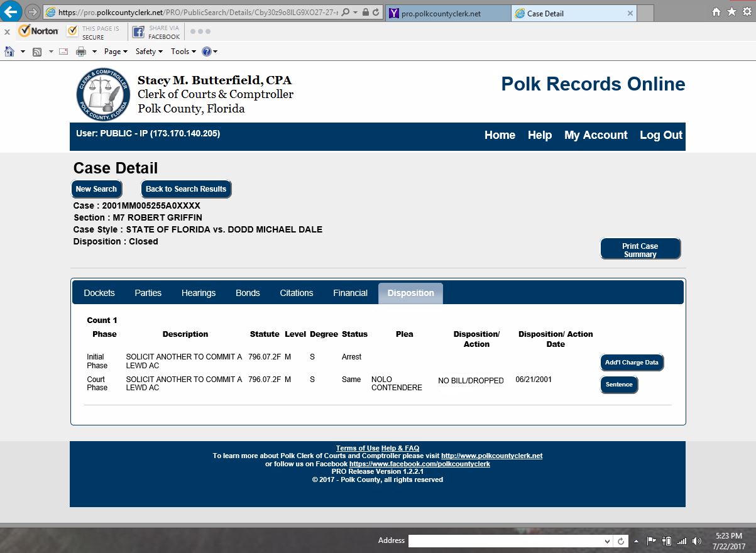Switch to the Bonds tab
Screen dimensions: 756x553
tap(248, 293)
